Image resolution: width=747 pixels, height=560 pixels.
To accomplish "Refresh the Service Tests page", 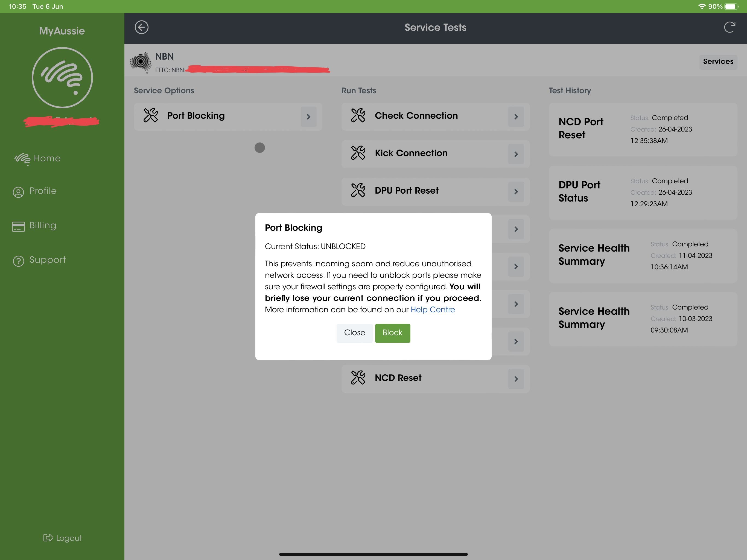I will (x=730, y=27).
